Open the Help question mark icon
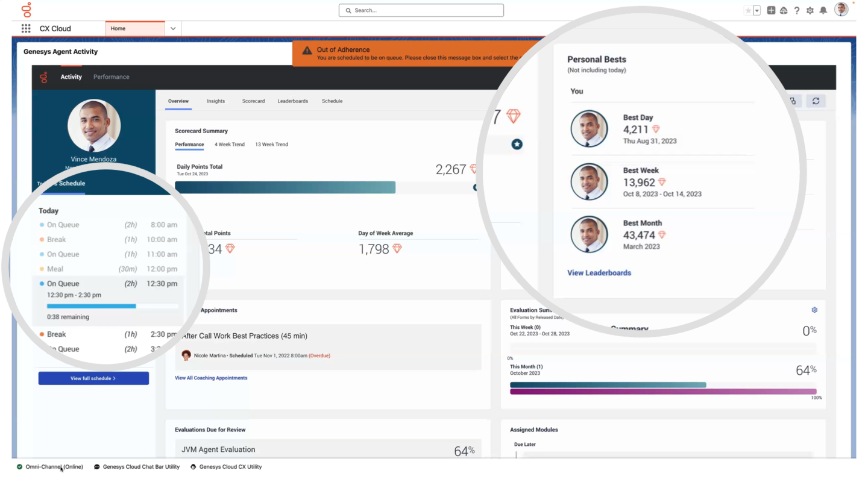This screenshot has height=488, width=868. pyautogui.click(x=797, y=10)
